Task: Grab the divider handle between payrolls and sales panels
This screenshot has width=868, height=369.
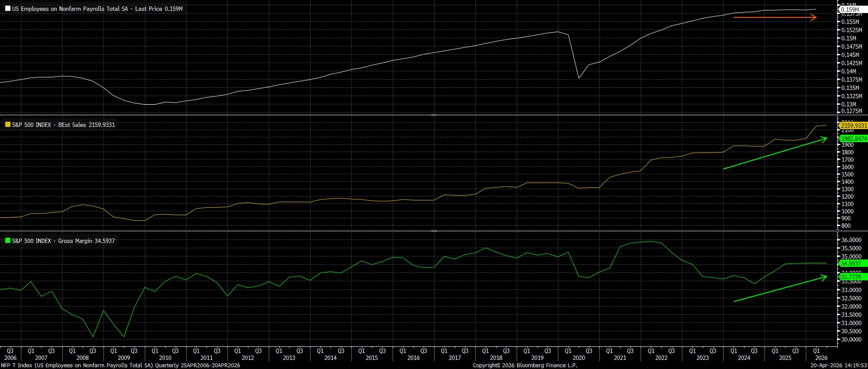Action: 434,115
